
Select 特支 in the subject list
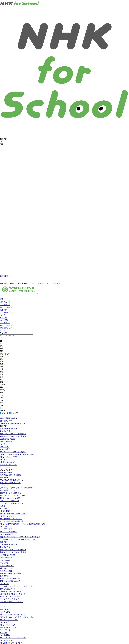(x=2, y=382)
